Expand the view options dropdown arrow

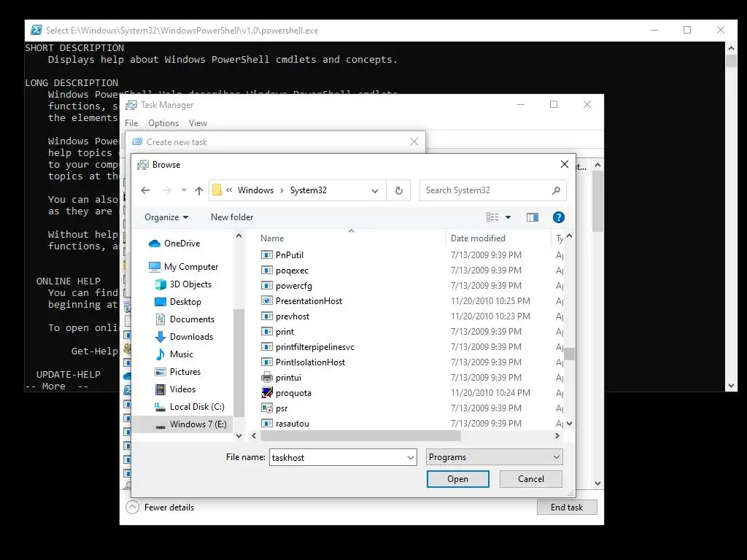click(508, 217)
